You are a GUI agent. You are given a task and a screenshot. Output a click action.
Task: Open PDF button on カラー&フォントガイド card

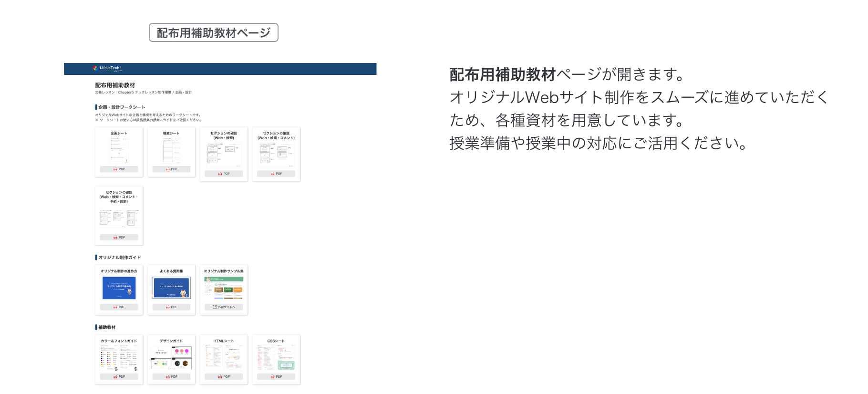(x=119, y=377)
